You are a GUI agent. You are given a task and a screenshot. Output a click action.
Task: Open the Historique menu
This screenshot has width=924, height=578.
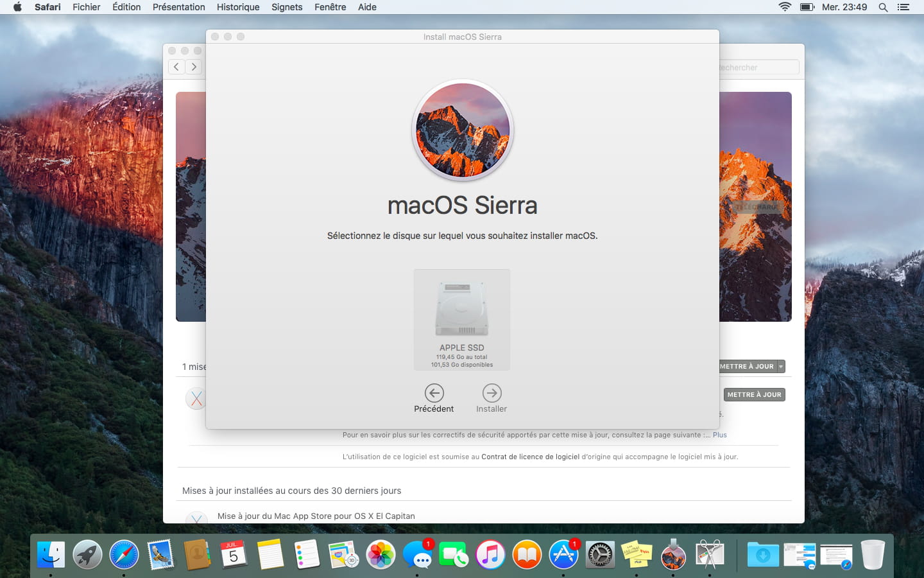tap(238, 7)
